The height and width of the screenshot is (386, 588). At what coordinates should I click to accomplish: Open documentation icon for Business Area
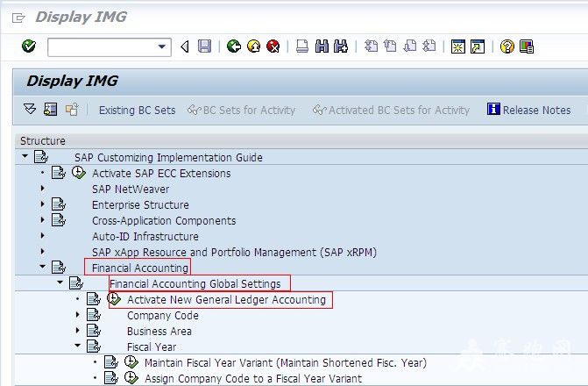pos(94,330)
